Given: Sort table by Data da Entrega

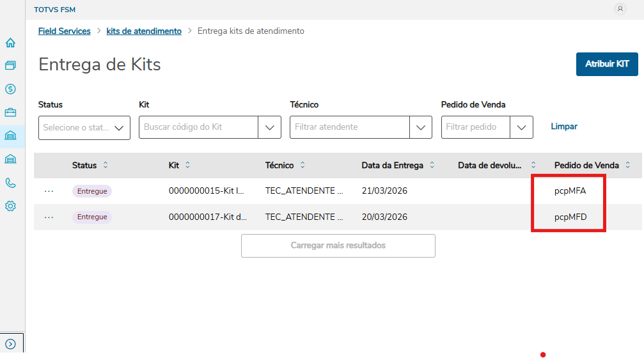Looking at the screenshot, I should [432, 165].
